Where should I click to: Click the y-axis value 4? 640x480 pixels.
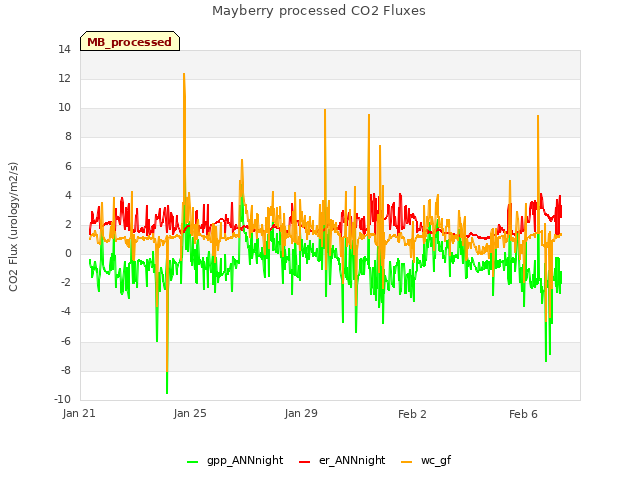[68, 196]
